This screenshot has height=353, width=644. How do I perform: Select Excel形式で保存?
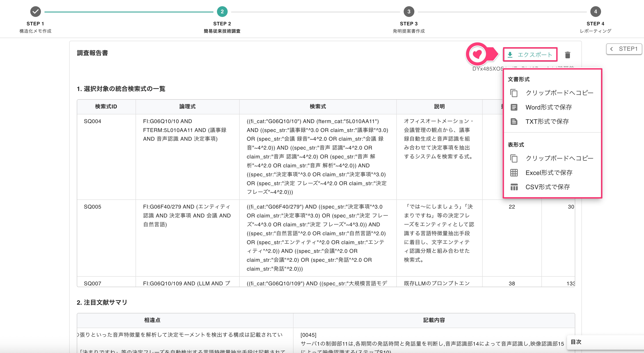tap(552, 173)
